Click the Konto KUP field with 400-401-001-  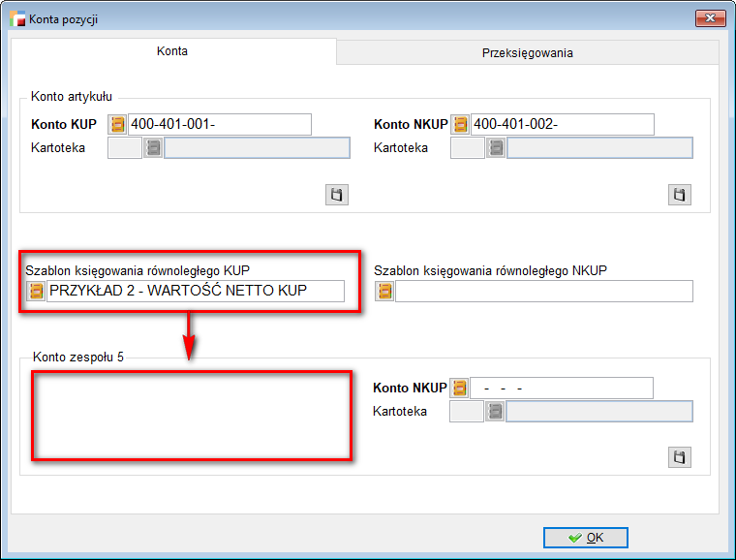click(219, 125)
